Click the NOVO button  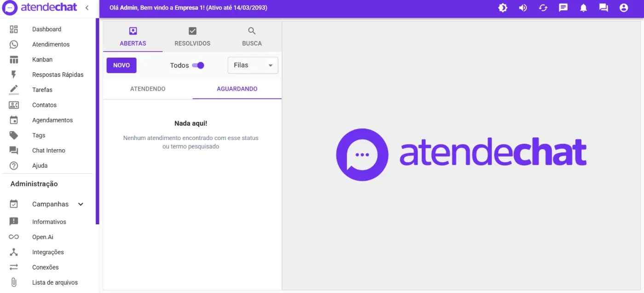[121, 65]
